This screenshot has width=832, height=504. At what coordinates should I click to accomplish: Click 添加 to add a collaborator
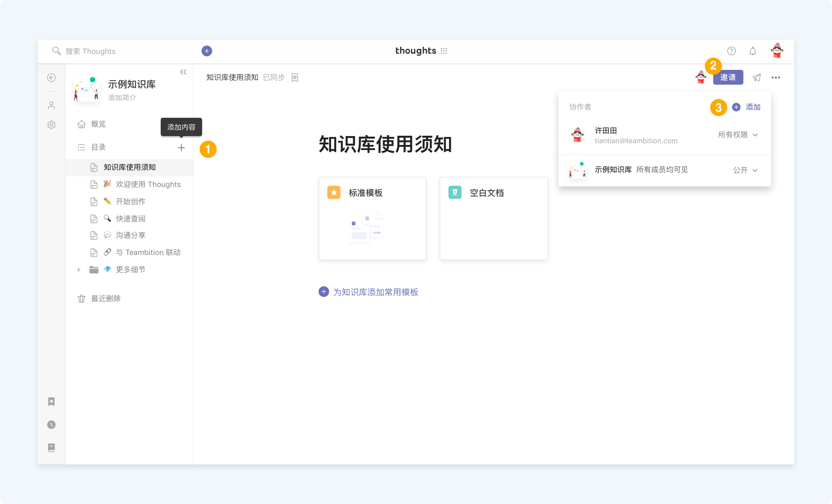(x=747, y=107)
